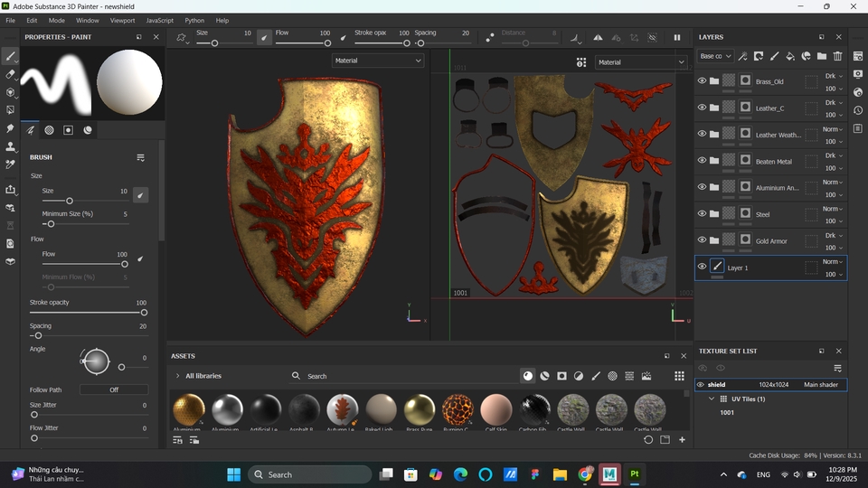The height and width of the screenshot is (488, 868).
Task: Select the Smudge tool
Action: click(x=10, y=128)
